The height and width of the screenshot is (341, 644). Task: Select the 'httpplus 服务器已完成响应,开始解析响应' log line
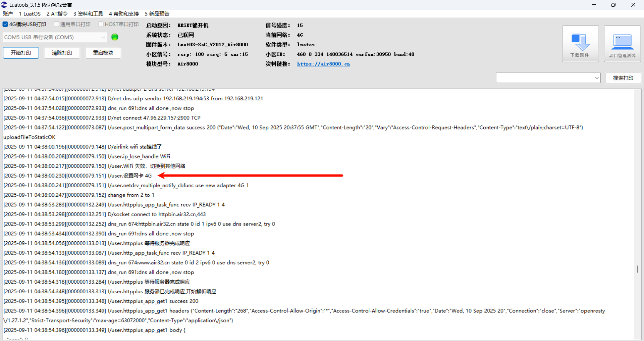click(110, 291)
